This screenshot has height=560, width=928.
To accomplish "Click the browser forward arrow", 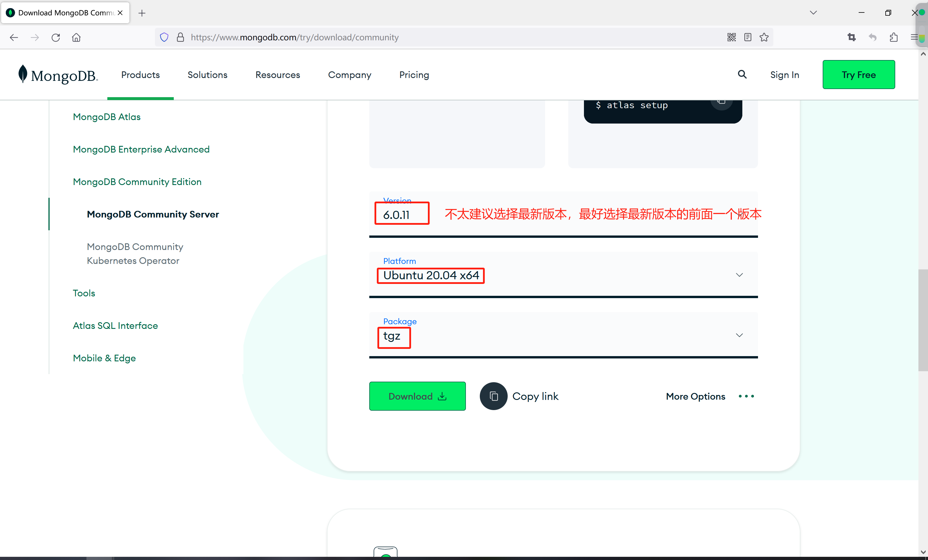I will click(35, 37).
